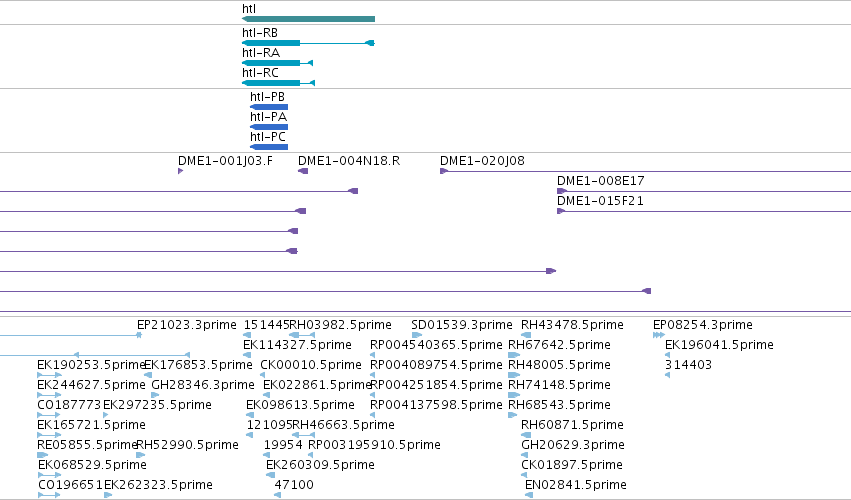Click the 19954 feature label
The width and height of the screenshot is (851, 500).
click(283, 445)
